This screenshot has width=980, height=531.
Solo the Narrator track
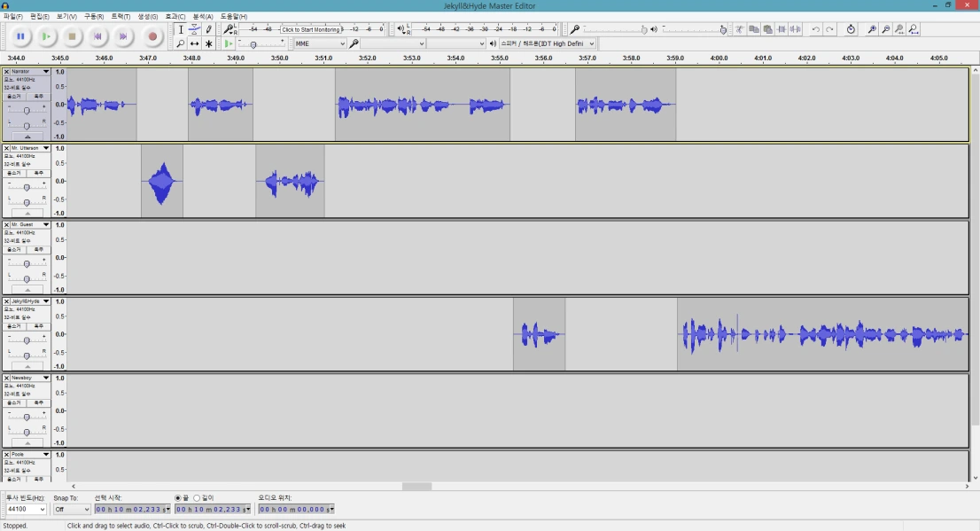pyautogui.click(x=38, y=97)
